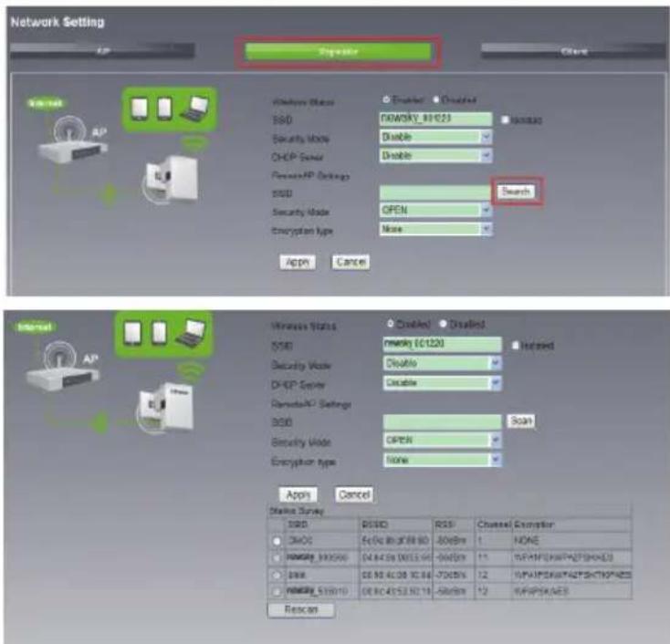Click the Scan button beside remote SSID
Screen dimensions: 670x644
521,421
